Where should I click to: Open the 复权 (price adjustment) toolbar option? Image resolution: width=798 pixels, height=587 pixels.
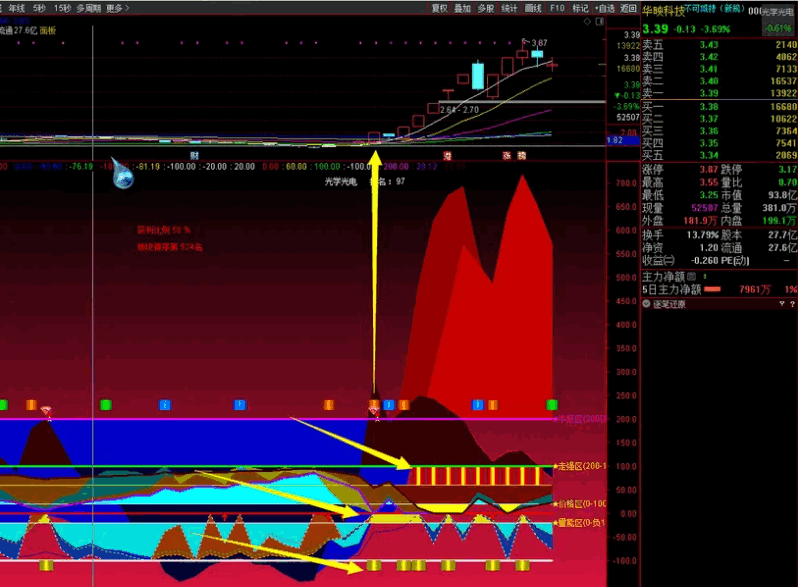439,8
